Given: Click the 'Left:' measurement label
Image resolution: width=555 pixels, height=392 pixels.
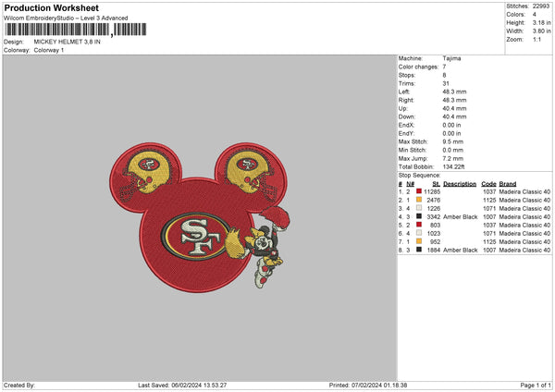Looking at the screenshot, I should pos(404,92).
